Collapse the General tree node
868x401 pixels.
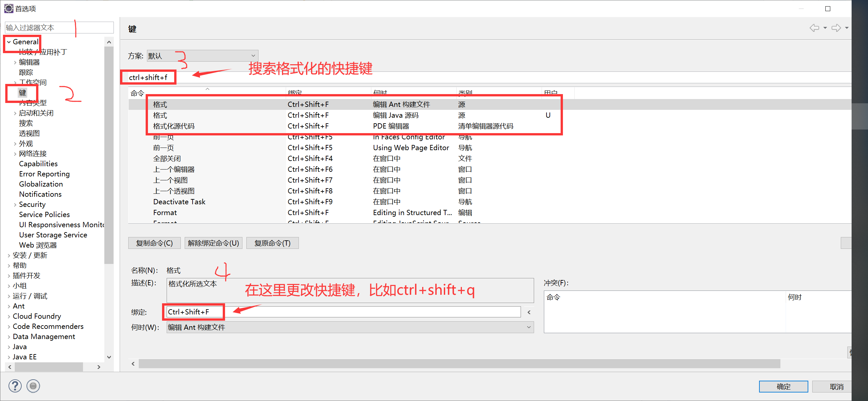(x=9, y=42)
